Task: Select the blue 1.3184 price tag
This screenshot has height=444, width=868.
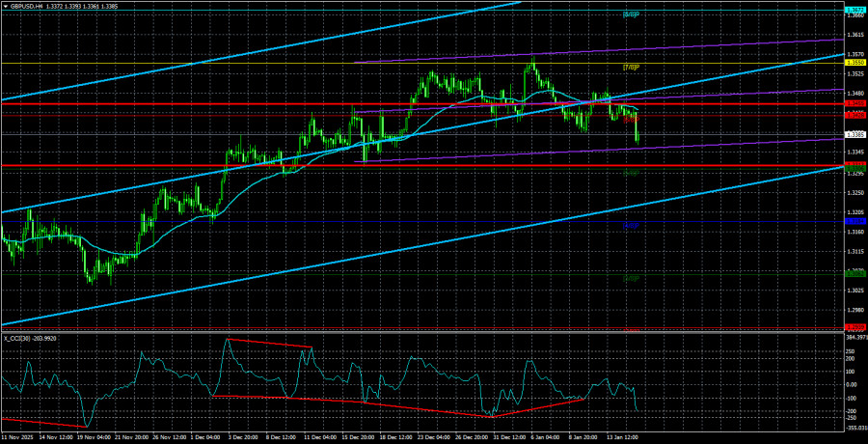Action: pos(854,221)
